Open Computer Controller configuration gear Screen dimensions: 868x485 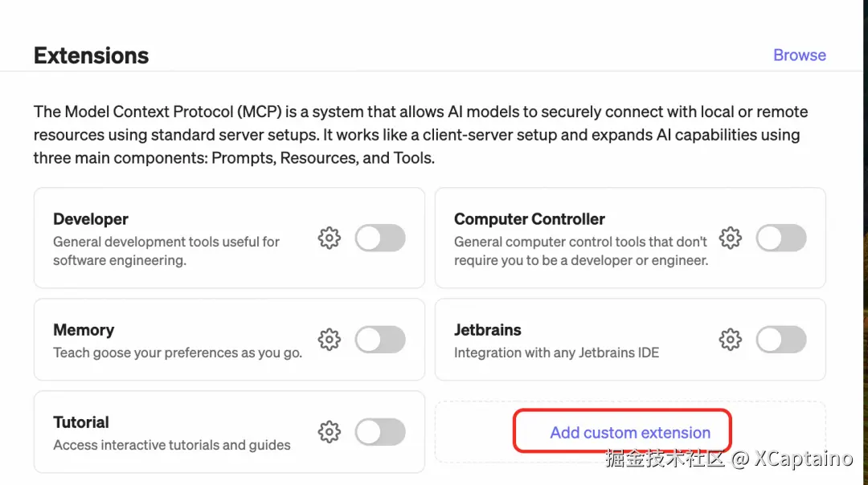pos(730,238)
